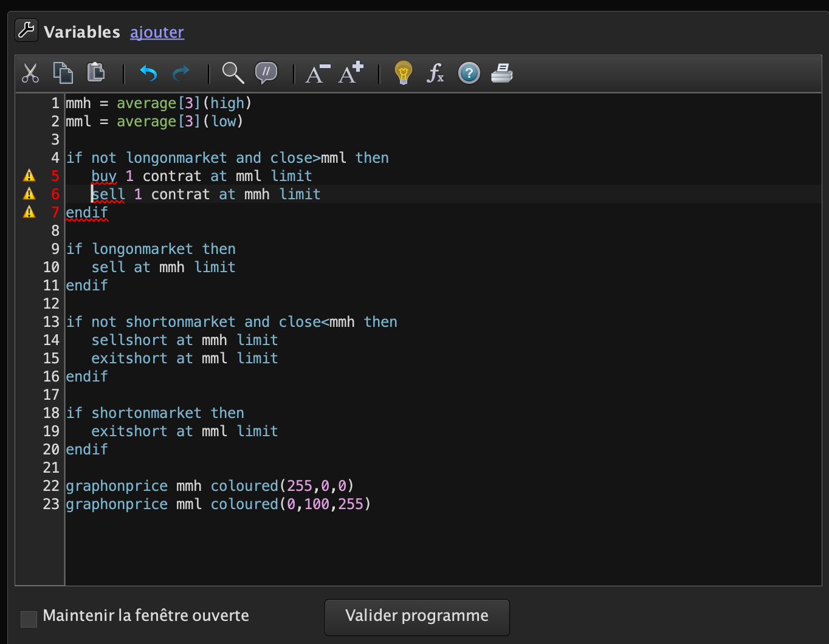Undo the last edit
829x644 pixels.
[x=148, y=74]
